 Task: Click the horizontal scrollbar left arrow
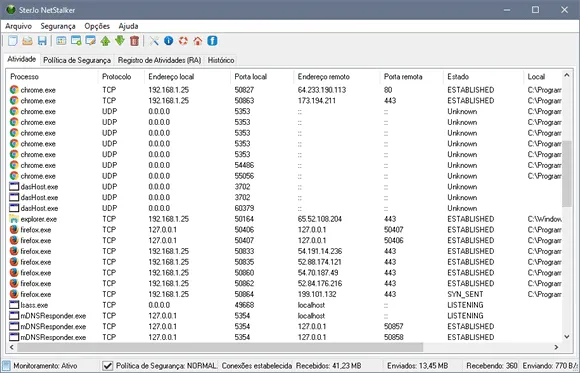[11, 347]
